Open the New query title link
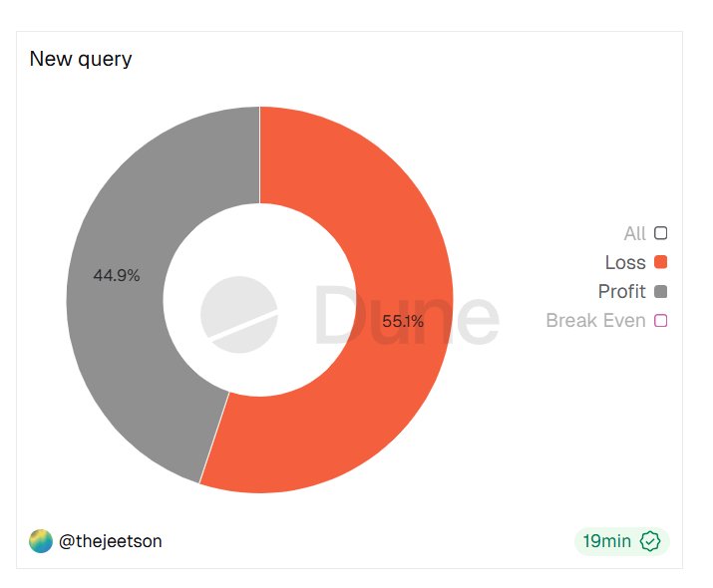 (81, 59)
